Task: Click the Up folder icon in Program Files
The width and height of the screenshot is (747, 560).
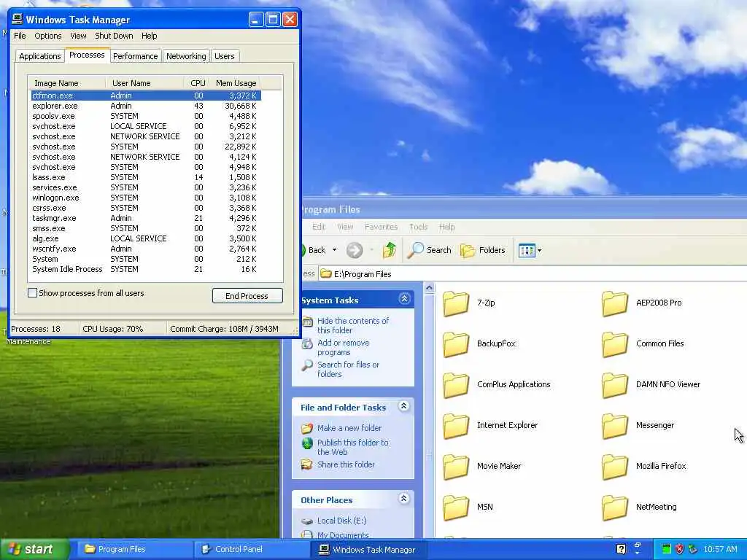Action: [390, 250]
